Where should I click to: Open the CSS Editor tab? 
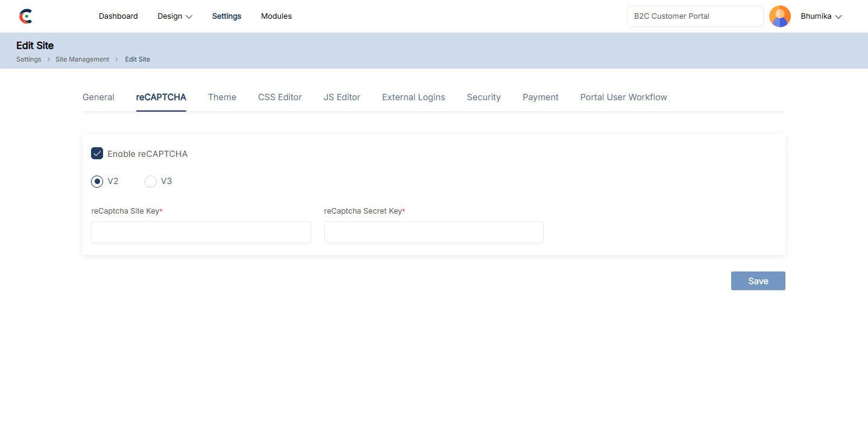point(280,97)
